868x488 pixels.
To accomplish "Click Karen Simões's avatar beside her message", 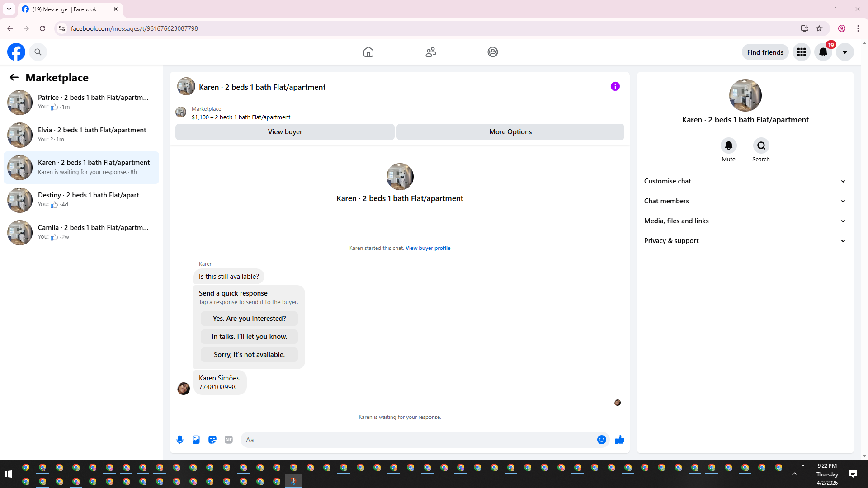I will 184,389.
